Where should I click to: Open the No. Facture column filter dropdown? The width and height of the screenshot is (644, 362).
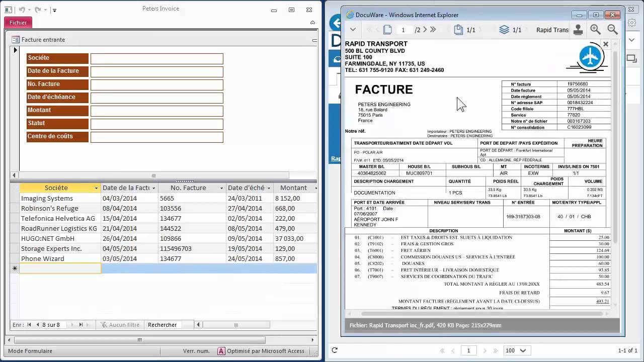[221, 188]
